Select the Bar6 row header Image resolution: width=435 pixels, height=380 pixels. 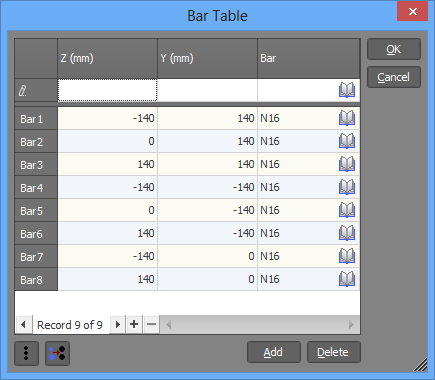click(36, 234)
